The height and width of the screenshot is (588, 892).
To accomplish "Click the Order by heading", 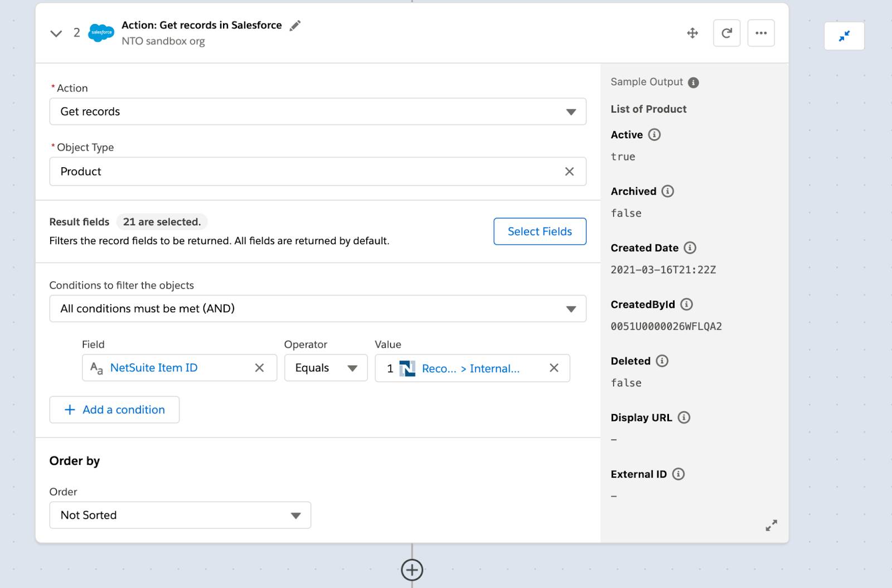I will coord(75,461).
